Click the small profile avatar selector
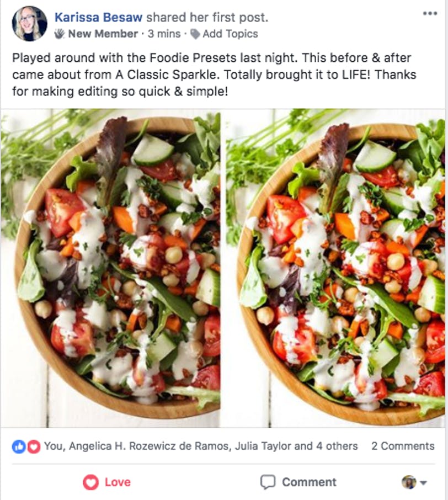This screenshot has height=500, width=448. (409, 482)
